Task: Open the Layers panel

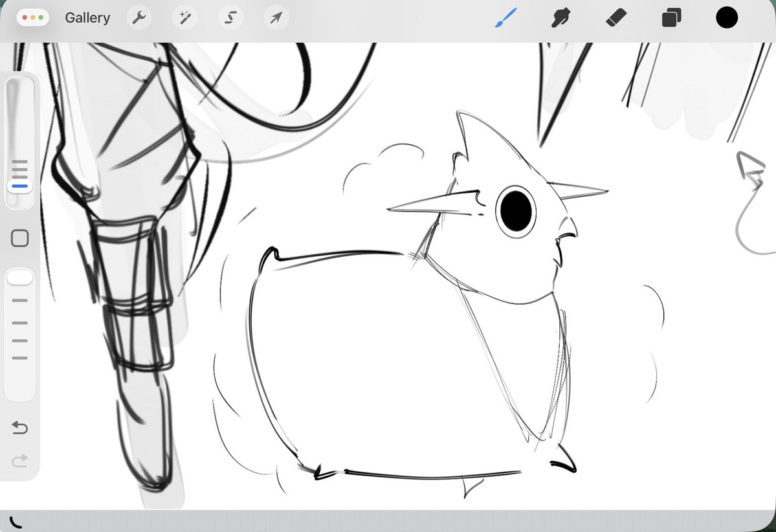Action: pos(672,18)
